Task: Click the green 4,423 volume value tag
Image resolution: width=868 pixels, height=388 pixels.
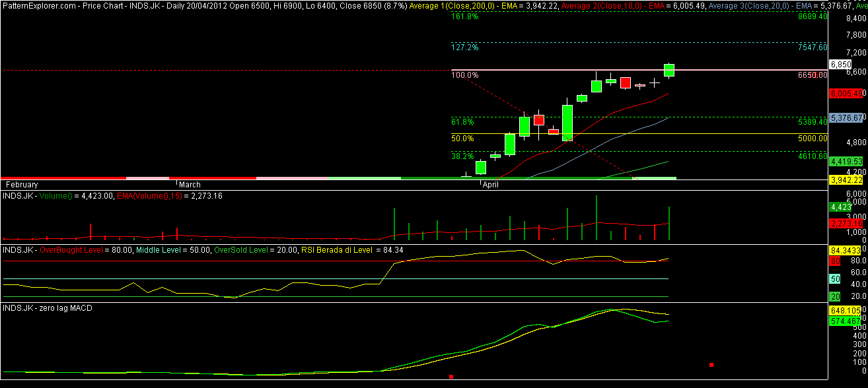Action: (840, 207)
